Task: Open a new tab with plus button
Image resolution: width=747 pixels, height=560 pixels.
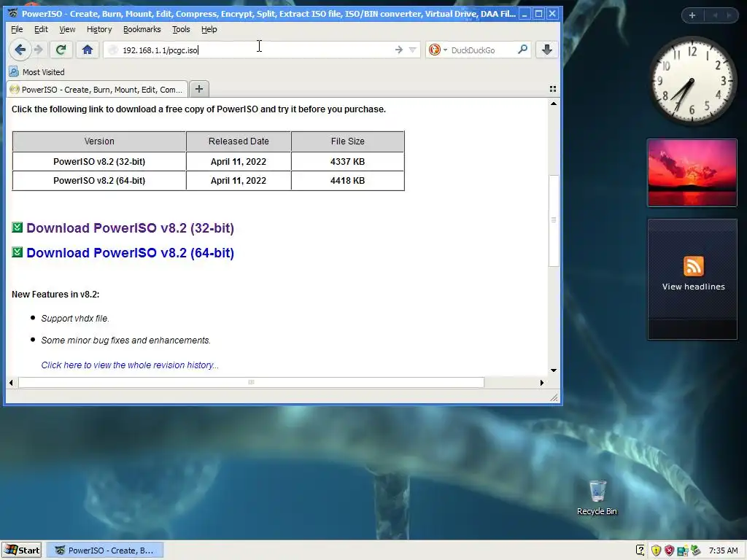Action: click(x=199, y=89)
